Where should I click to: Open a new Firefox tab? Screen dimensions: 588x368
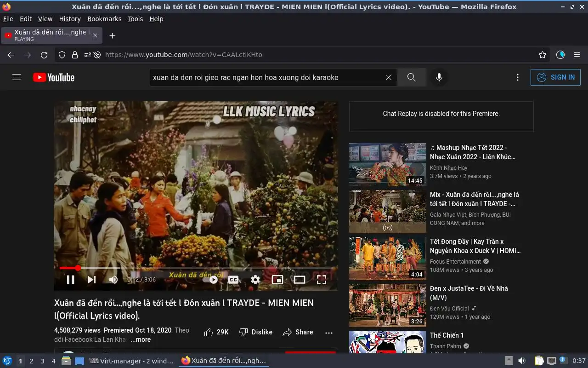(x=112, y=35)
